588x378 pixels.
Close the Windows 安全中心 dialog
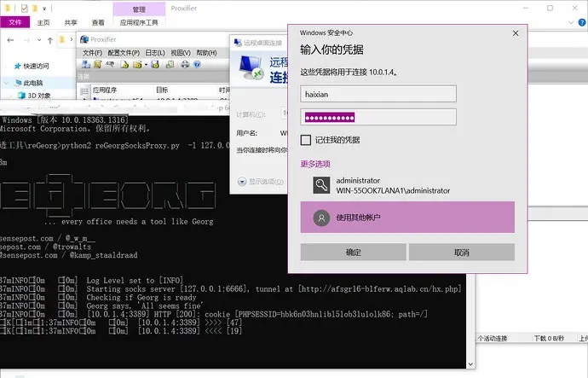516,33
